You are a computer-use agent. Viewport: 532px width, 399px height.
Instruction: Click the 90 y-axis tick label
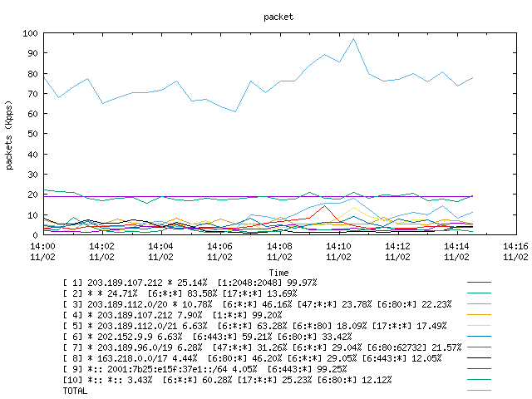click(33, 53)
